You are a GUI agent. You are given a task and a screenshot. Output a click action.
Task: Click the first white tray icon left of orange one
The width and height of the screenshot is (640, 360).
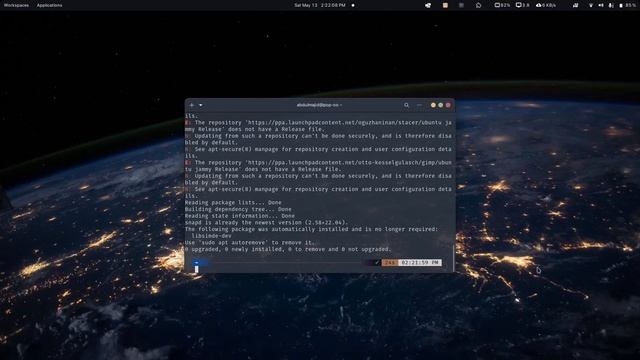coord(428,5)
